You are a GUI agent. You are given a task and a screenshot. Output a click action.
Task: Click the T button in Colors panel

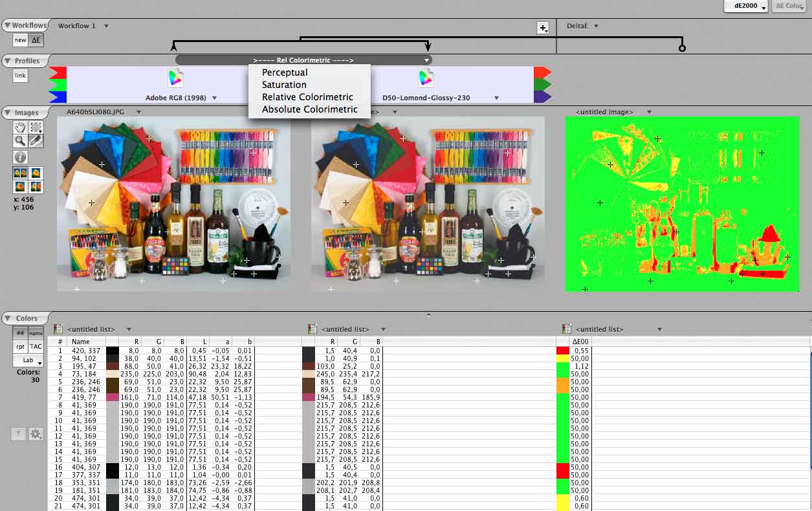point(19,434)
